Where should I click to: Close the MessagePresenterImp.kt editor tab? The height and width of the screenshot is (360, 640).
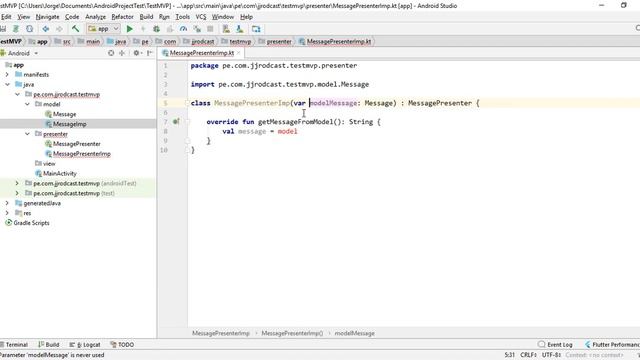[x=239, y=53]
